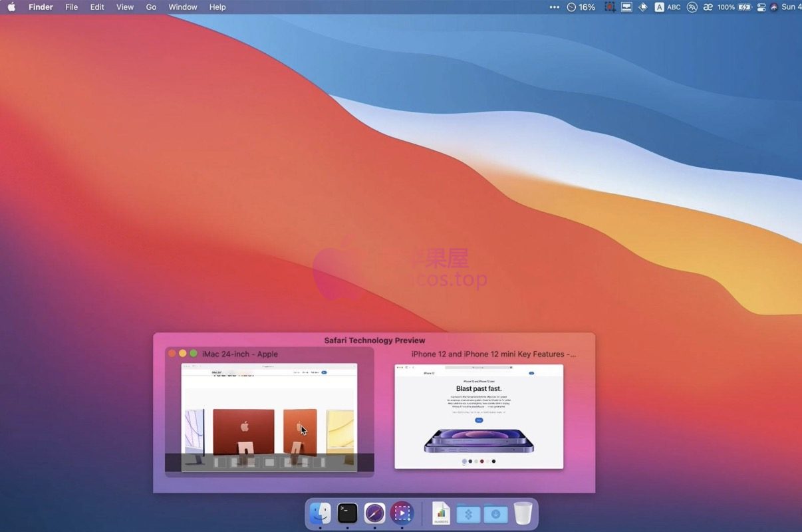Viewport: 802px width, 532px height.
Task: Open the Edit menu
Action: [x=97, y=7]
